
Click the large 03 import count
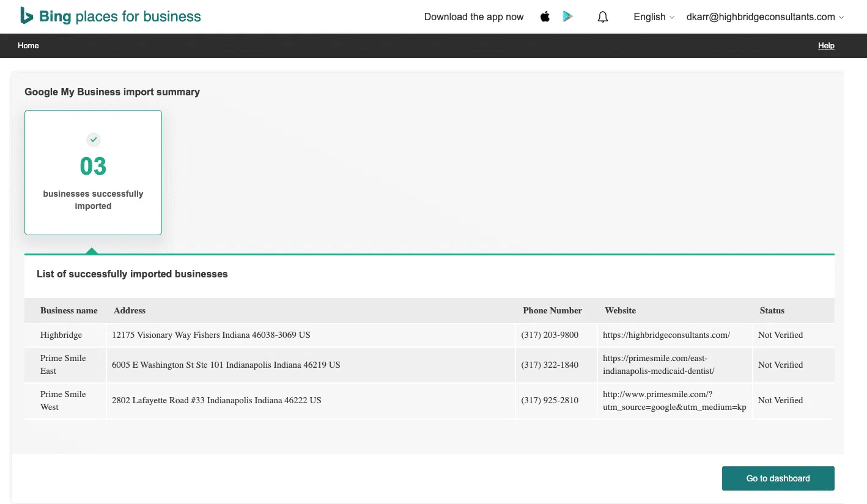(93, 166)
